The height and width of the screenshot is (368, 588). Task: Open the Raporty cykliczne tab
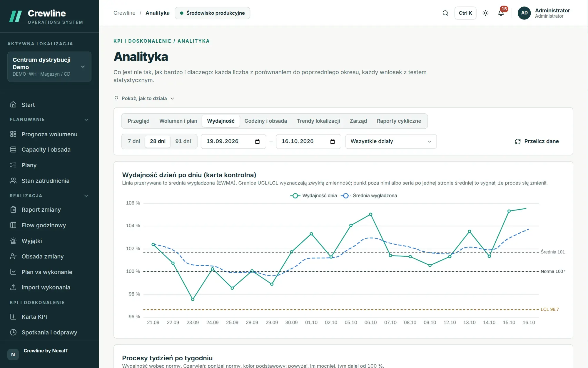tap(399, 121)
